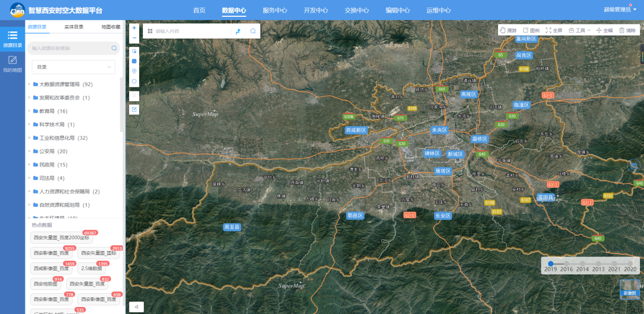Click hot data tag 2.5维数据

tap(91, 268)
